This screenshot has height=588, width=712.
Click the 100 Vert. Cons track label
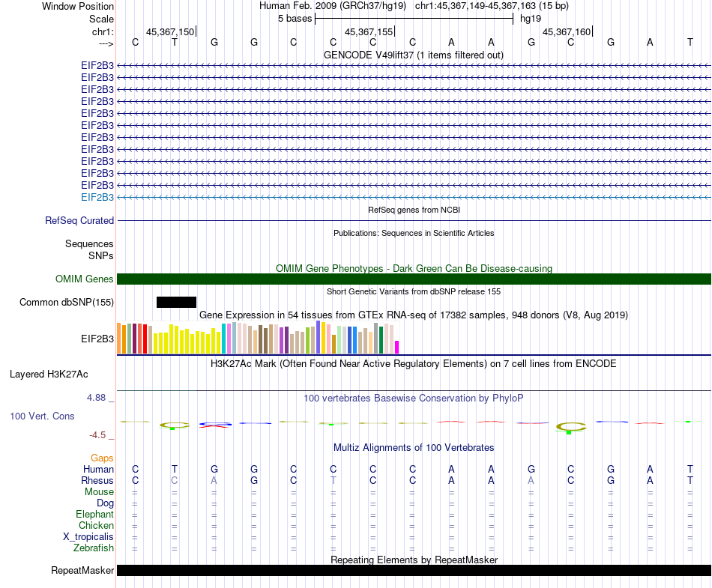[x=42, y=416]
